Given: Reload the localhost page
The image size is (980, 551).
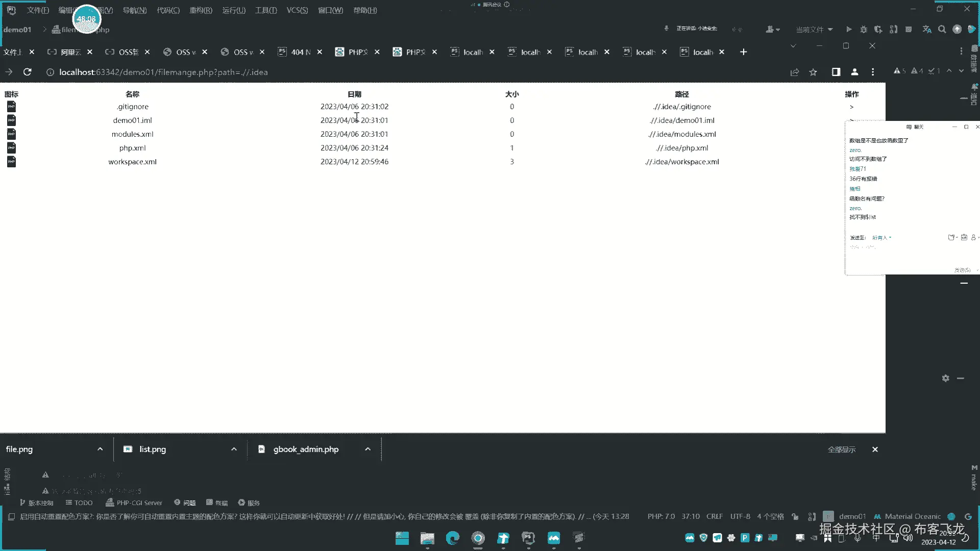Looking at the screenshot, I should point(28,72).
